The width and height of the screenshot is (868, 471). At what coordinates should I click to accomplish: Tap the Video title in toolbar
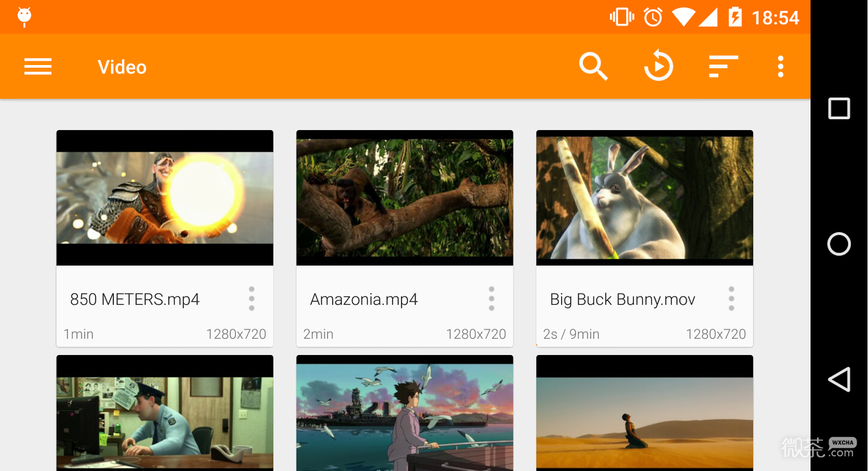122,67
